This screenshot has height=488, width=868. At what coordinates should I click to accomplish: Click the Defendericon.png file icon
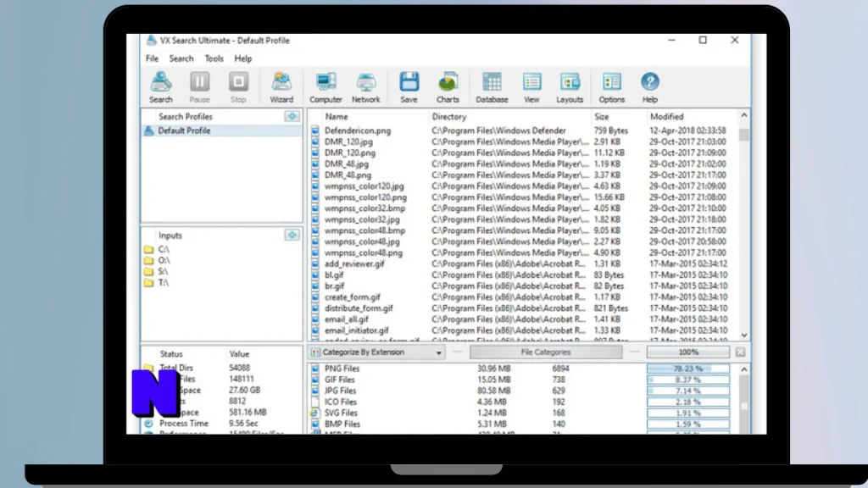(x=315, y=130)
